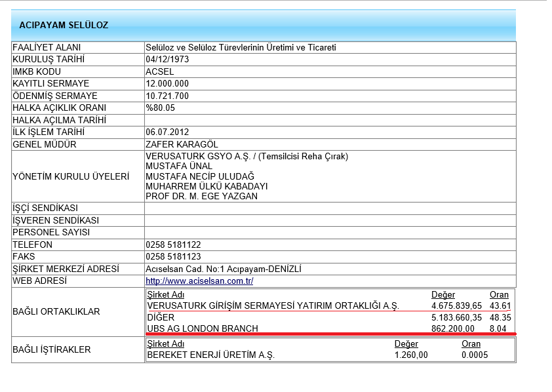
Task: Click the WEB ADRESİ label
Action: pos(39,281)
